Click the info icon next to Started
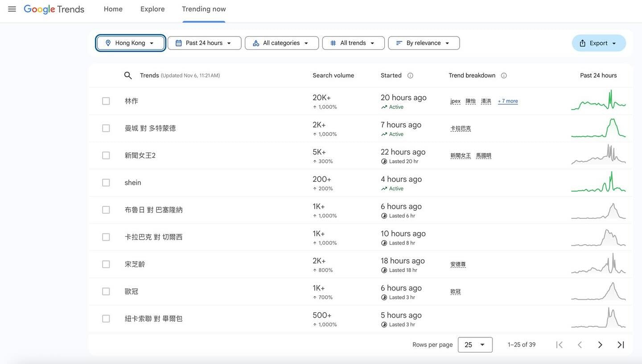This screenshot has width=642, height=364. [x=410, y=75]
